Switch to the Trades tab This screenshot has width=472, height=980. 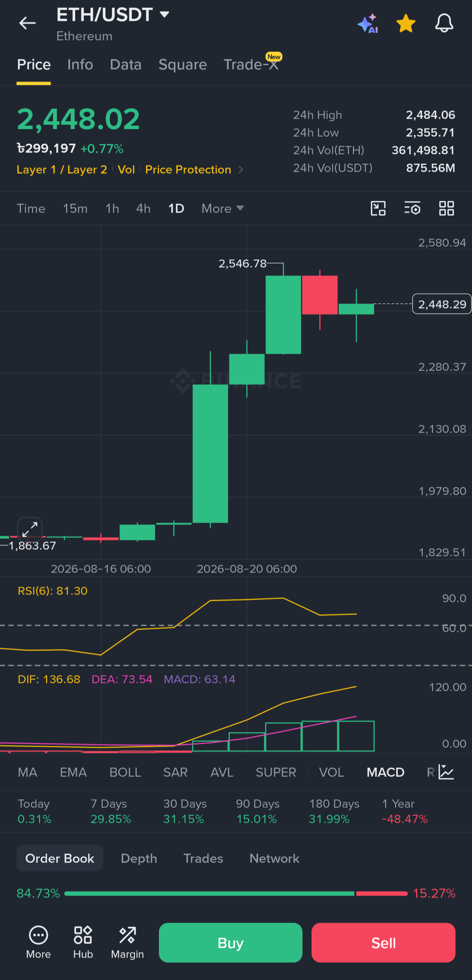pyautogui.click(x=203, y=859)
